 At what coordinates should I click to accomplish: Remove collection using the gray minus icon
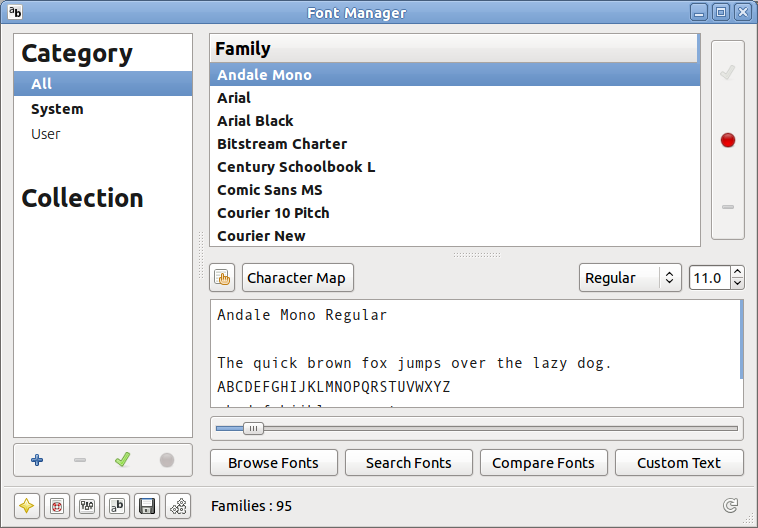tap(80, 460)
